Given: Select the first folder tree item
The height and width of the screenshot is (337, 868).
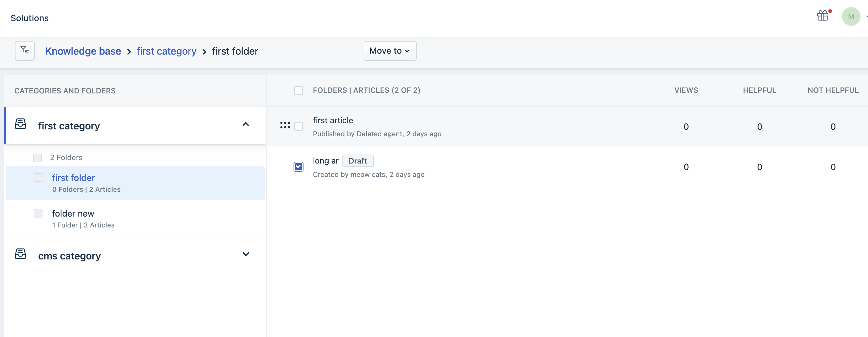Looking at the screenshot, I should pos(73,178).
